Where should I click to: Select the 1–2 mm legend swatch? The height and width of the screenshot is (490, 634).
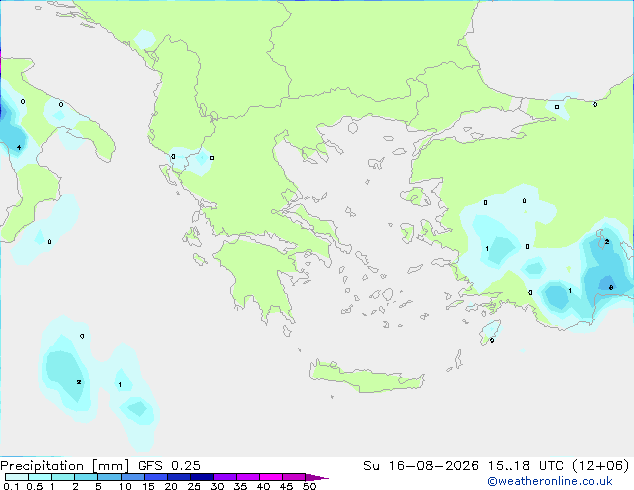(63, 477)
